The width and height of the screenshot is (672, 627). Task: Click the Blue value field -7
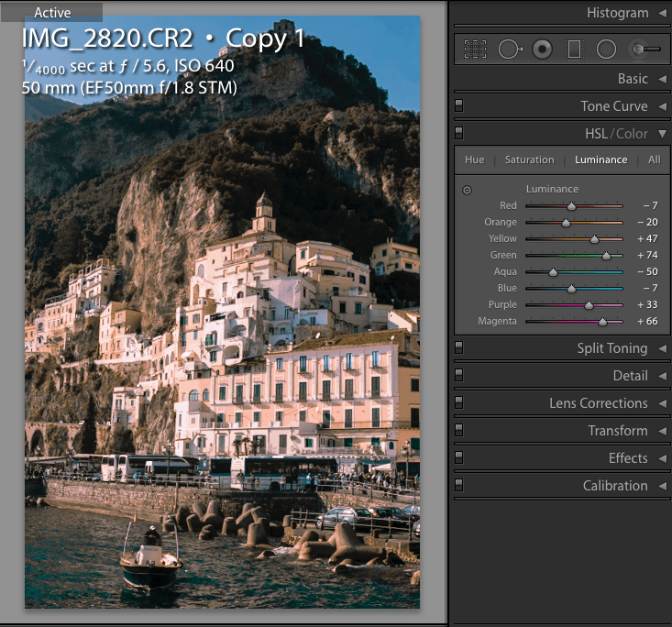coord(650,288)
